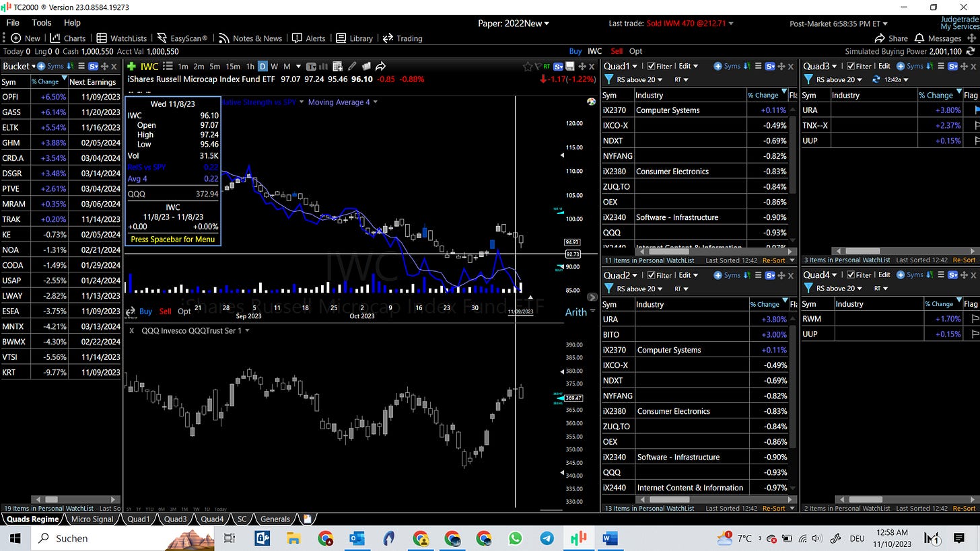The width and height of the screenshot is (980, 551).
Task: Click Re-Sort link under Quad1 list
Action: click(x=774, y=260)
